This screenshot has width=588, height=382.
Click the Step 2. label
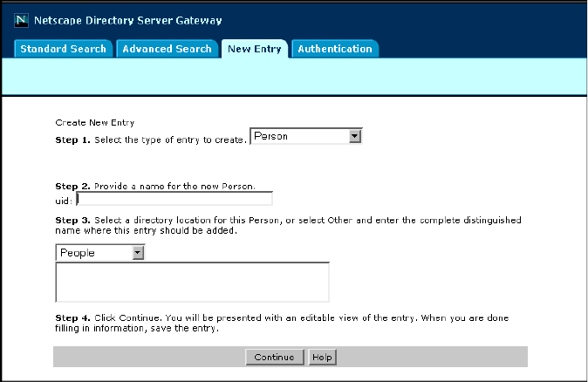(x=72, y=187)
